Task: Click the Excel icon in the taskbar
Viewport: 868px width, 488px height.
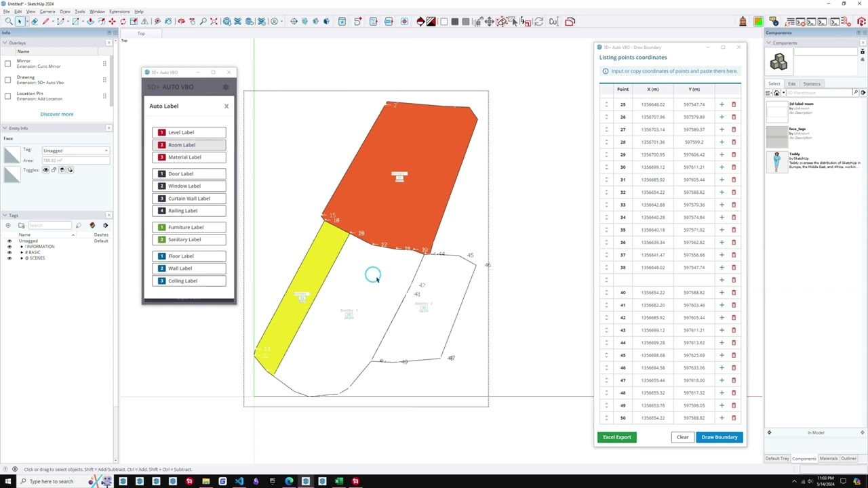Action: [x=338, y=481]
